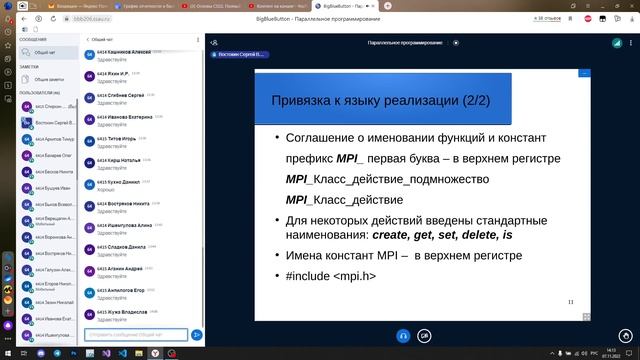
Task: Click the clock in the system tray
Action: tap(611, 353)
